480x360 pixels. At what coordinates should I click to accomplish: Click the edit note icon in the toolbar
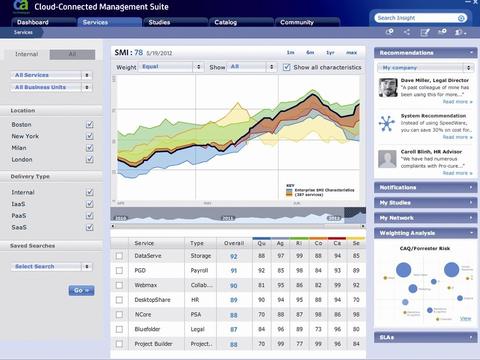[425, 32]
